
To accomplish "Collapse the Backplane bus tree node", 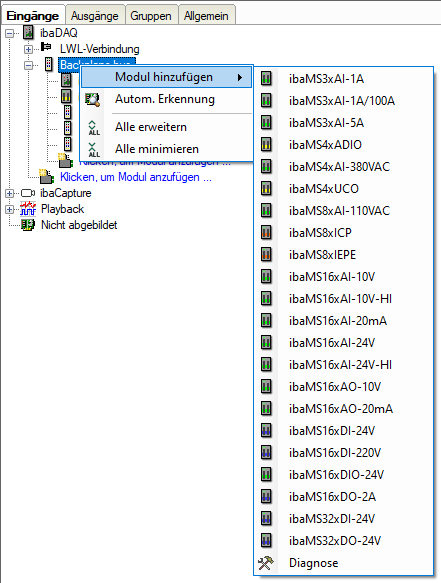I will coord(28,65).
